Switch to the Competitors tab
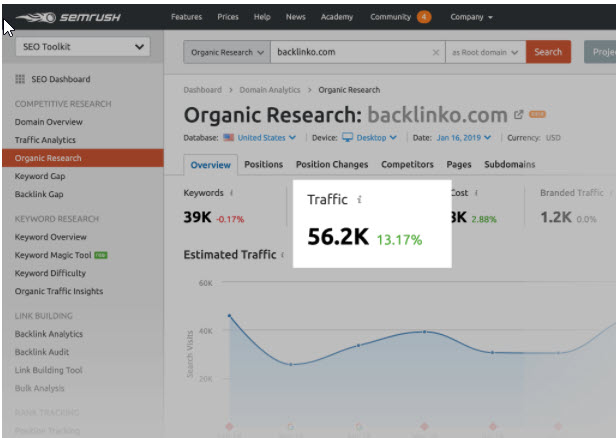The image size is (616, 438). (x=407, y=165)
